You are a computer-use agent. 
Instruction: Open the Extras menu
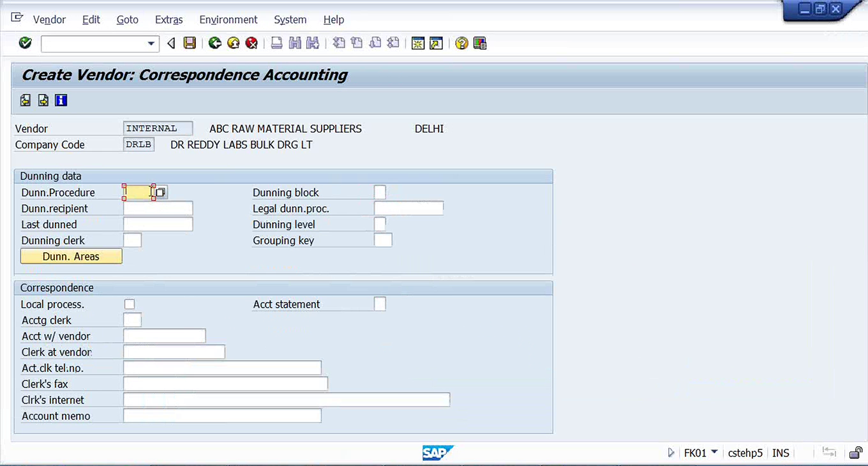(169, 20)
